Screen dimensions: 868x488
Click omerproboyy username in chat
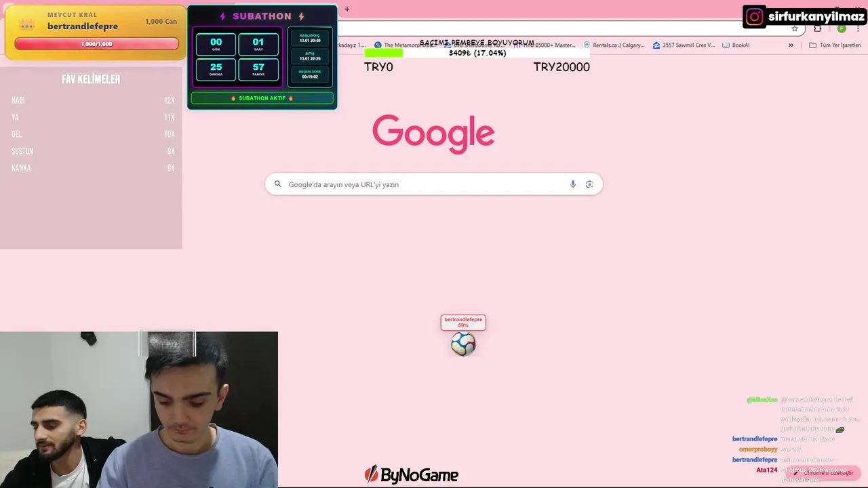(758, 449)
